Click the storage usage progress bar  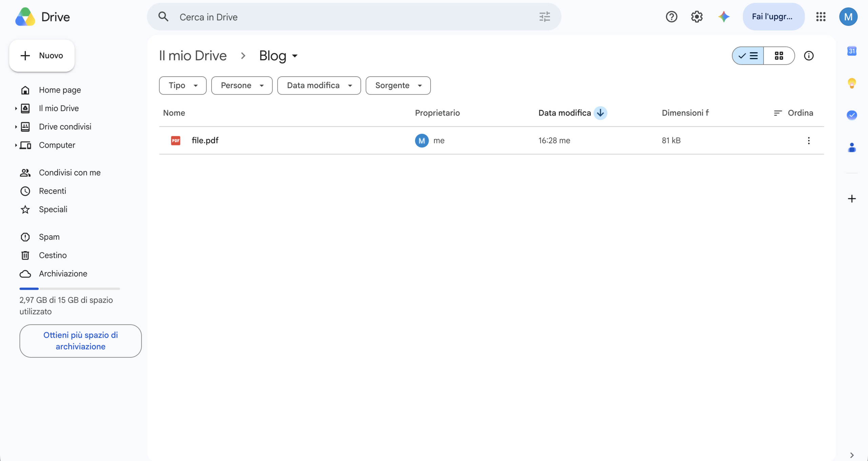point(70,289)
